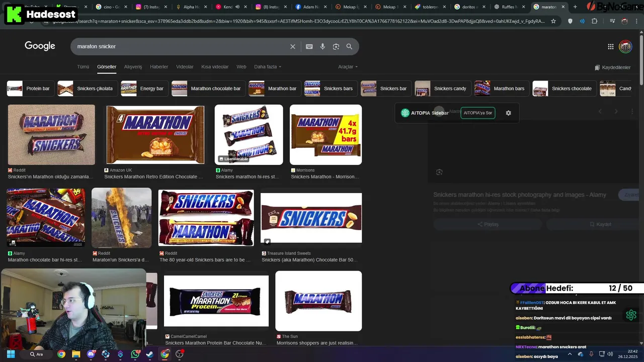Open the Treasure Island Sweets Snickers image
Viewport: 644px width, 362px height.
point(311,218)
